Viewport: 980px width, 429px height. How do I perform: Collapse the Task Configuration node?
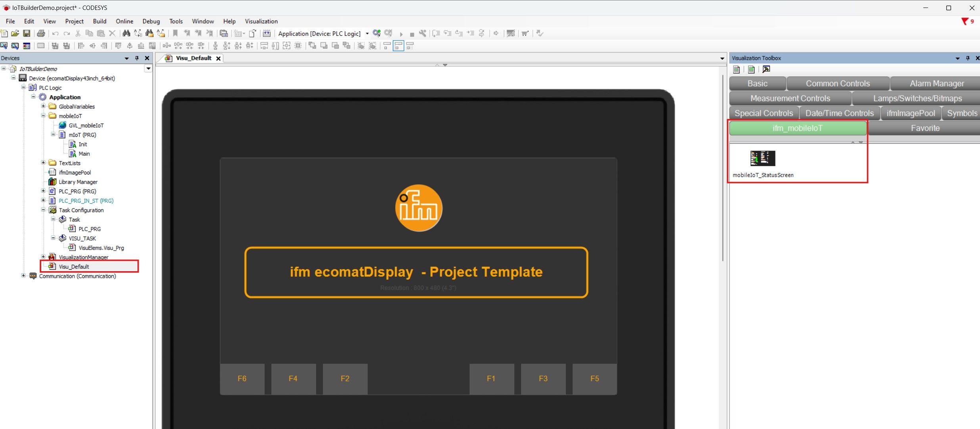[43, 210]
